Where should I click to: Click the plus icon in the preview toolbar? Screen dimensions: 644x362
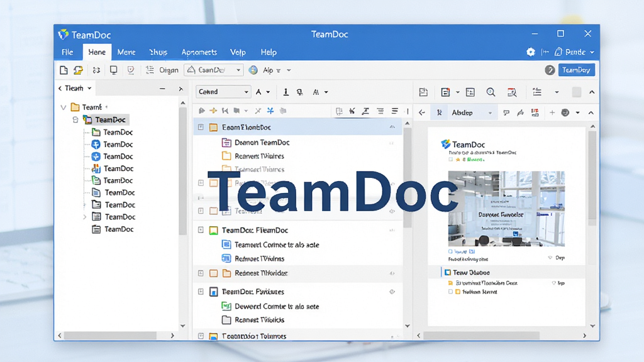(552, 112)
